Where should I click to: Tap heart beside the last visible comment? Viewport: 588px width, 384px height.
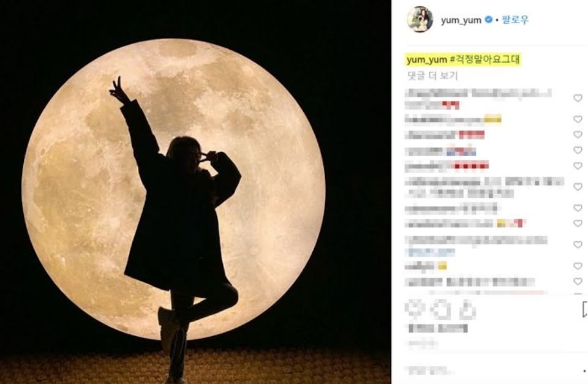point(578,281)
